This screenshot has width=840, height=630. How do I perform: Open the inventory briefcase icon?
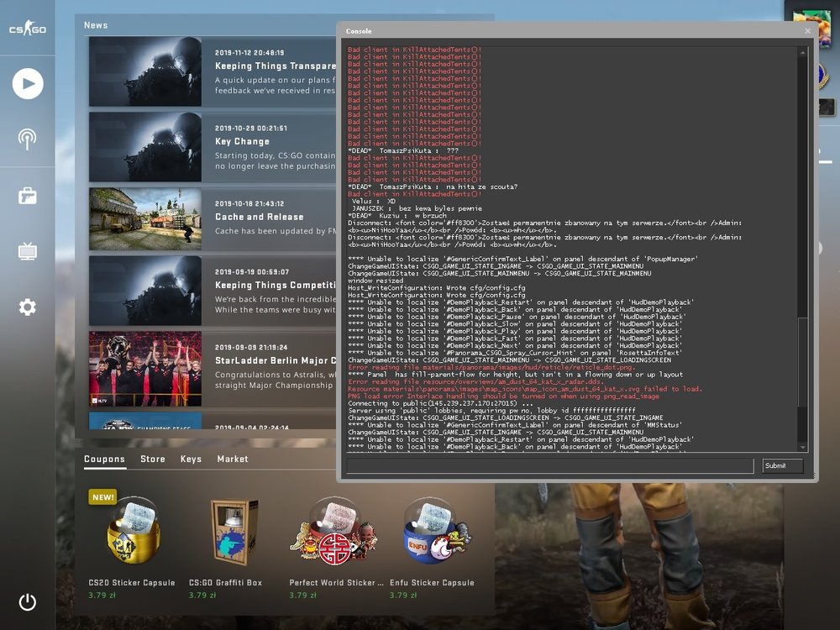pyautogui.click(x=28, y=196)
